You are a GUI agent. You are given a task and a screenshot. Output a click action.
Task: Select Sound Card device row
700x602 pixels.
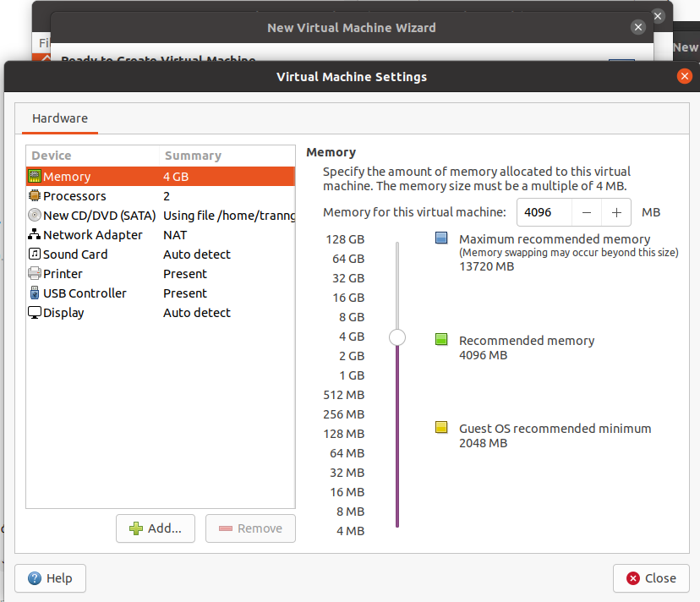click(161, 254)
